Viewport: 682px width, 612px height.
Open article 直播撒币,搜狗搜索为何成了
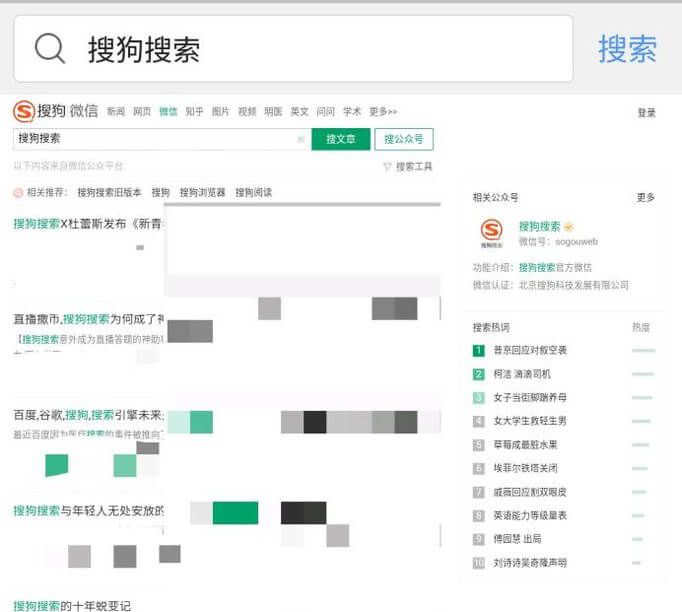[89, 319]
